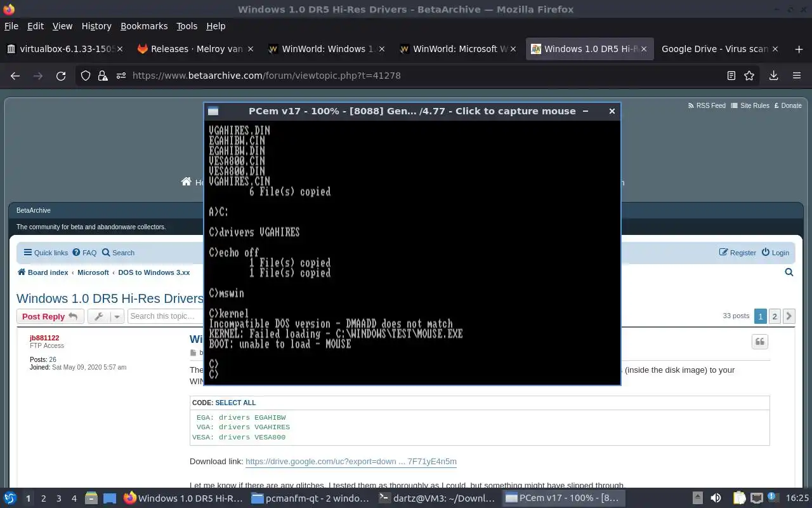Viewport: 812px width, 508px height.
Task: Click the next page arrow button
Action: tap(789, 316)
